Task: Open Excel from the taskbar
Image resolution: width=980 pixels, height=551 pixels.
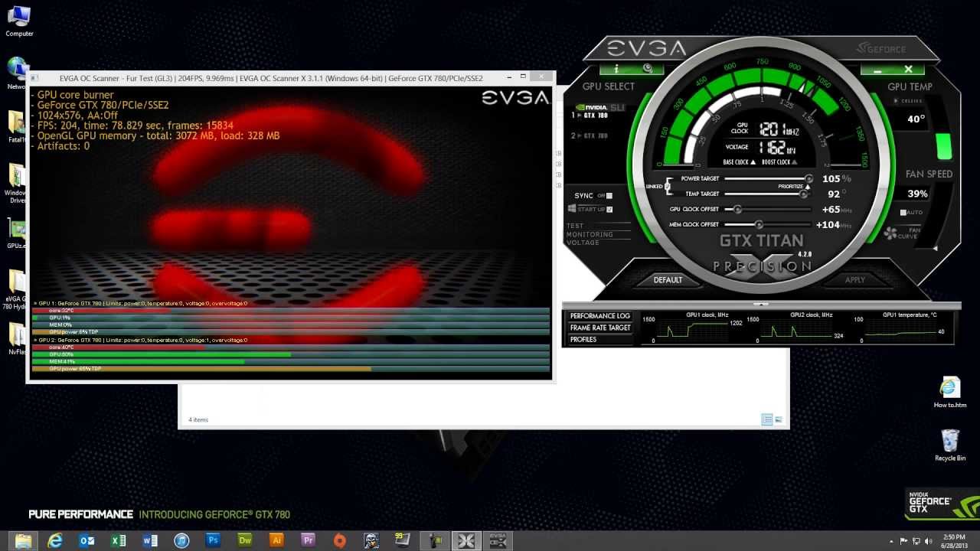Action: tap(118, 540)
